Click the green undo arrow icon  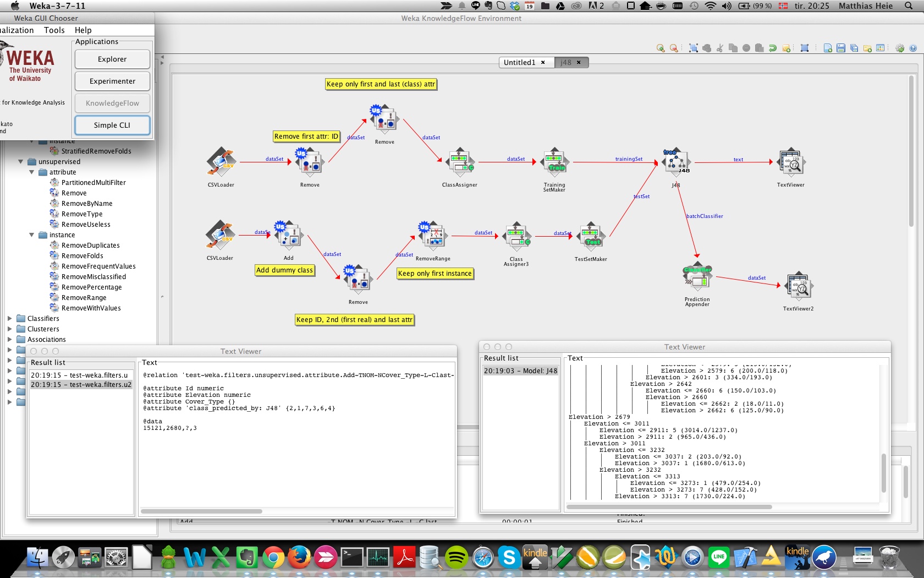click(x=773, y=48)
